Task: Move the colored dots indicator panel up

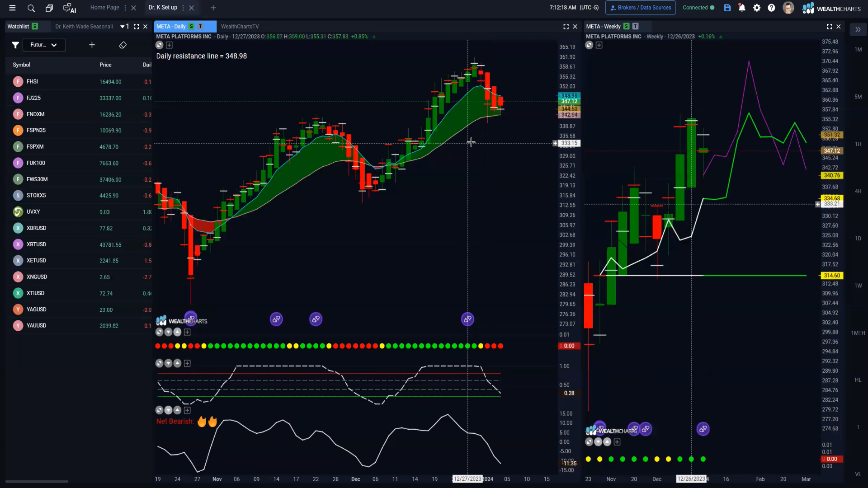Action: coord(177,332)
